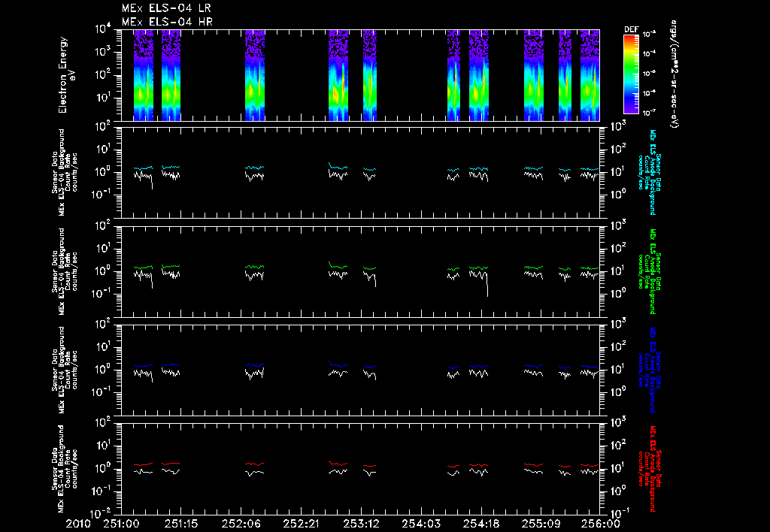Click the first spectrogram block starting at 251:00
Image resolution: width=770 pixels, height=532 pixels.
click(144, 75)
